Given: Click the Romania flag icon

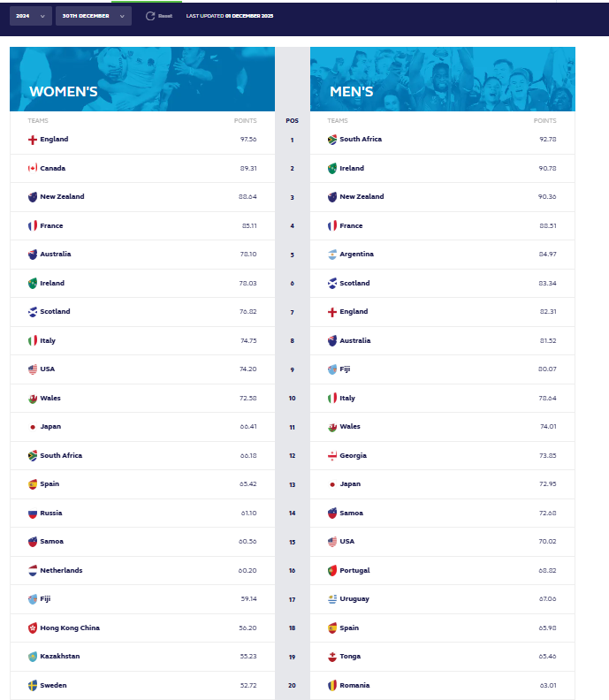Looking at the screenshot, I should point(332,686).
